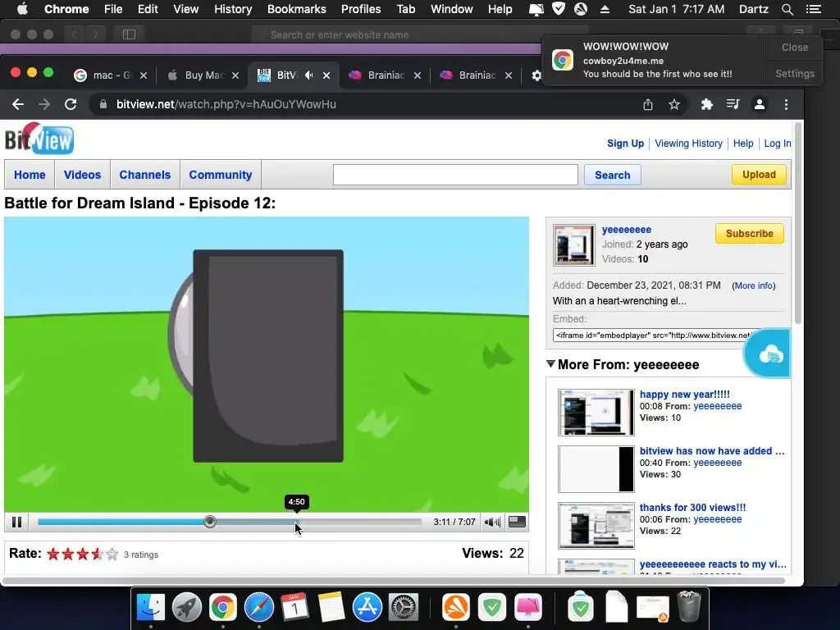840x630 pixels.
Task: Open Settings on the Chrome notification
Action: [794, 73]
